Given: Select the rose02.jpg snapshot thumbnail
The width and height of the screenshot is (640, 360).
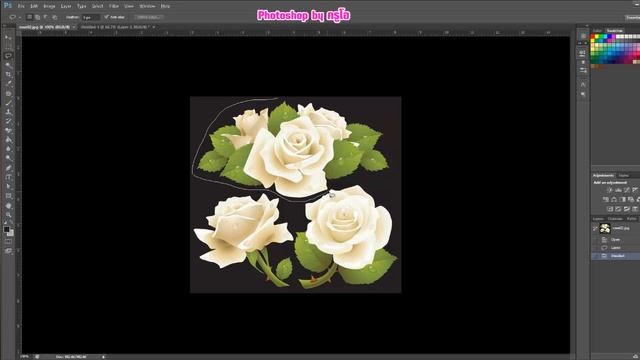Looking at the screenshot, I should pos(605,229).
